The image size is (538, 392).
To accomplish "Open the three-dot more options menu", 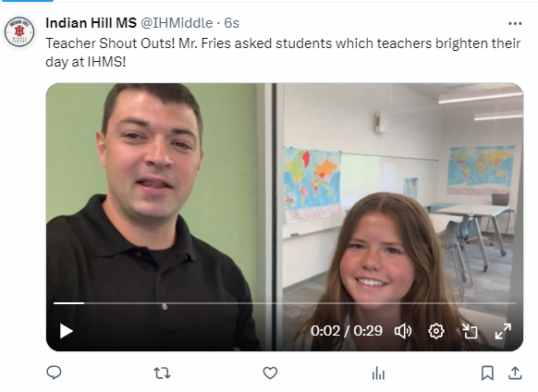I will [x=515, y=23].
